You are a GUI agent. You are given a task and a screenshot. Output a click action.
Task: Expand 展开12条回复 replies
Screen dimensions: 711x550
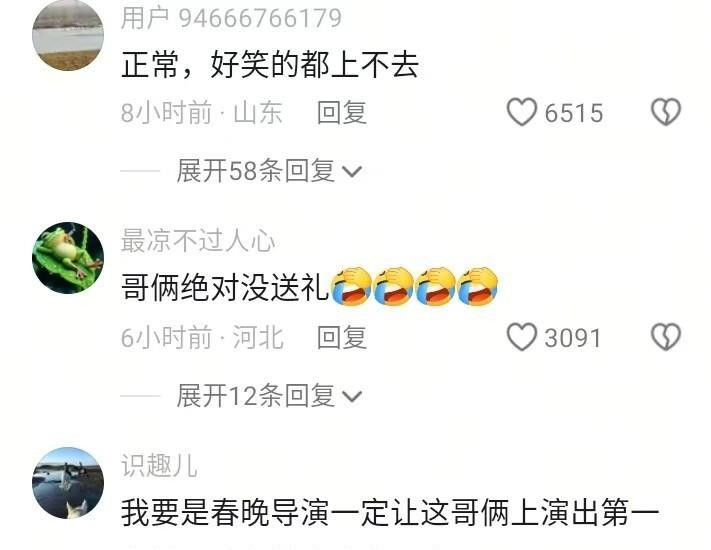tap(269, 396)
